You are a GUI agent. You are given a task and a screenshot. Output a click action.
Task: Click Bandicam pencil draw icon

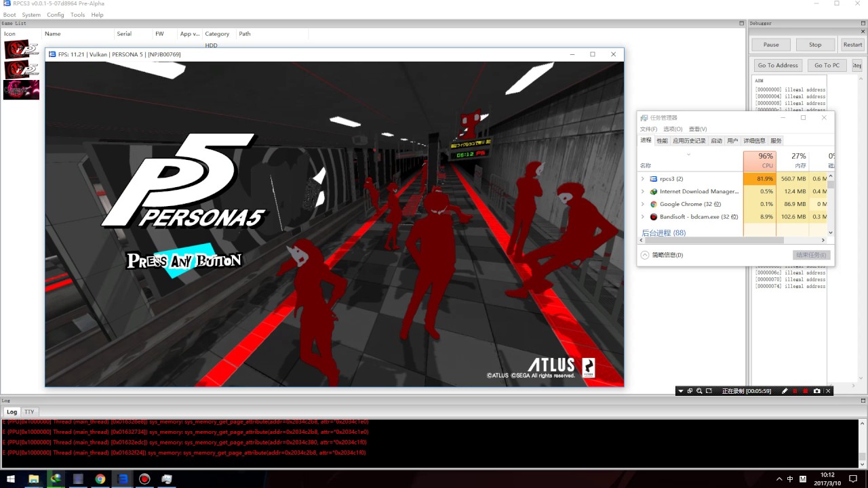click(785, 391)
